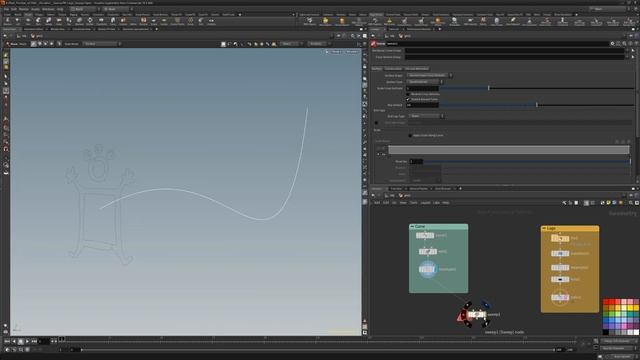Adjust the Max Stretch slider handle
The height and width of the screenshot is (360, 640).
pos(537,105)
